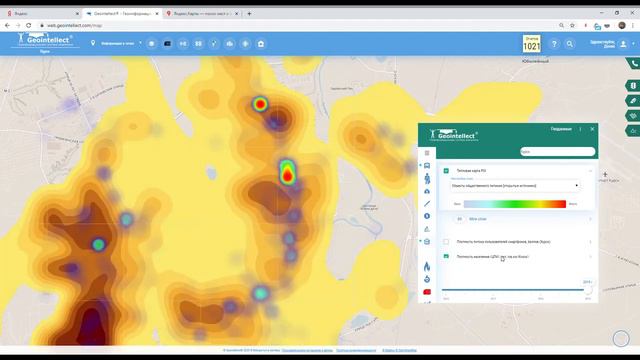This screenshot has height=360, width=640.
Task: Select the circular arrow category icon
Action: click(427, 279)
